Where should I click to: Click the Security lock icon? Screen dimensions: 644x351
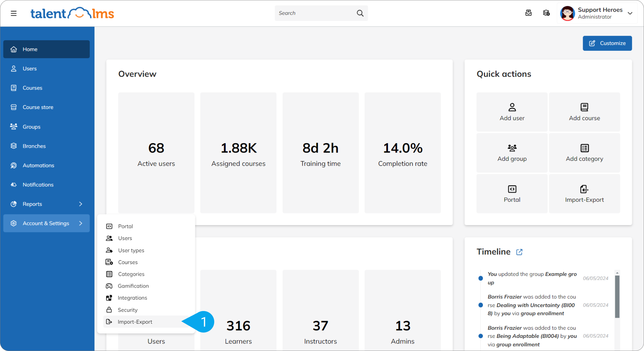(109, 310)
